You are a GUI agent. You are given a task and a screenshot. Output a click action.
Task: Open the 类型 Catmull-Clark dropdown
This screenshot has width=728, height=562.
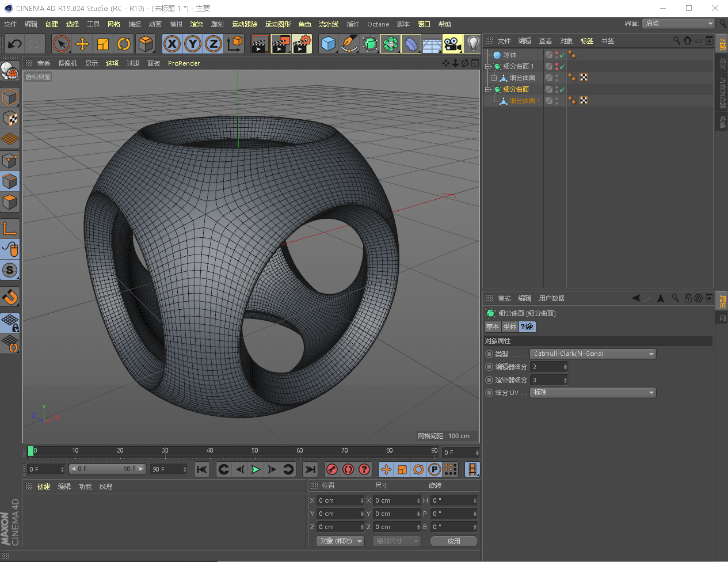593,354
